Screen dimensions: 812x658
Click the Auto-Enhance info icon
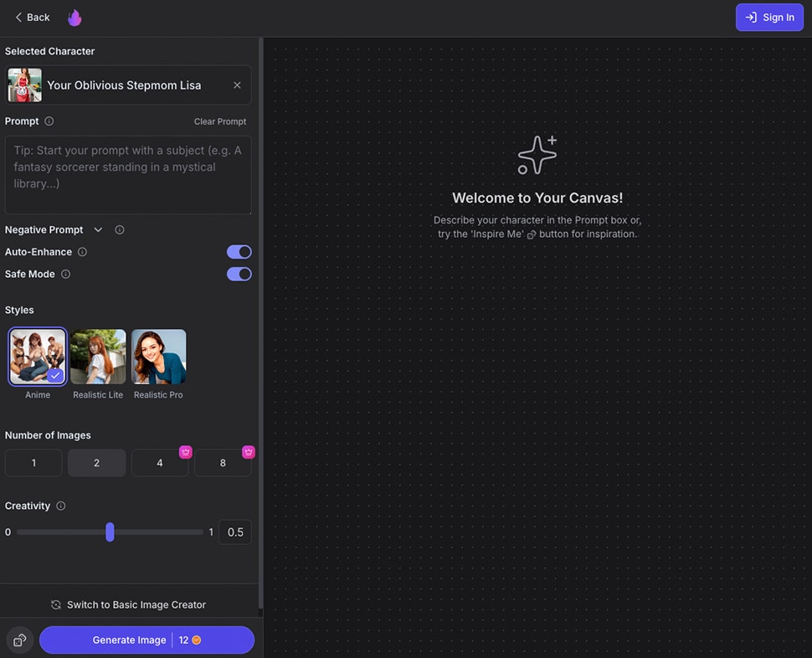pyautogui.click(x=82, y=252)
